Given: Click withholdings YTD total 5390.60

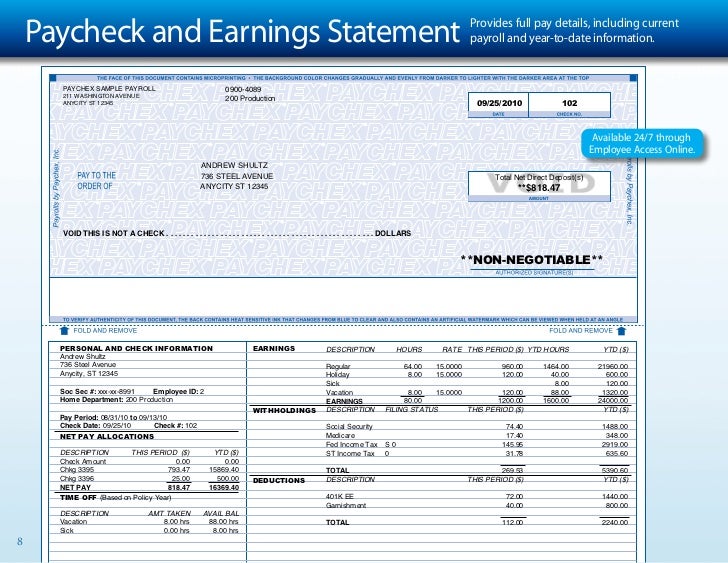Looking at the screenshot, I should [x=615, y=470].
